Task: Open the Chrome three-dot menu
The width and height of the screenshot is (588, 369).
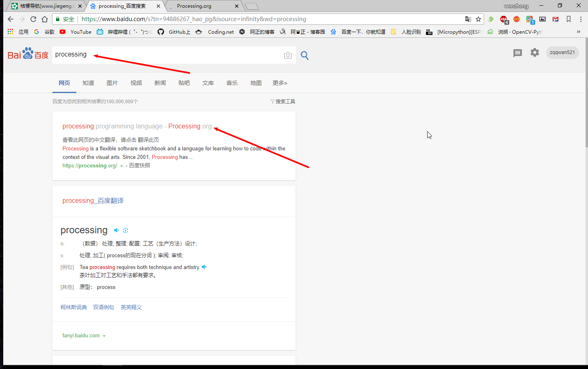Action: pyautogui.click(x=581, y=19)
